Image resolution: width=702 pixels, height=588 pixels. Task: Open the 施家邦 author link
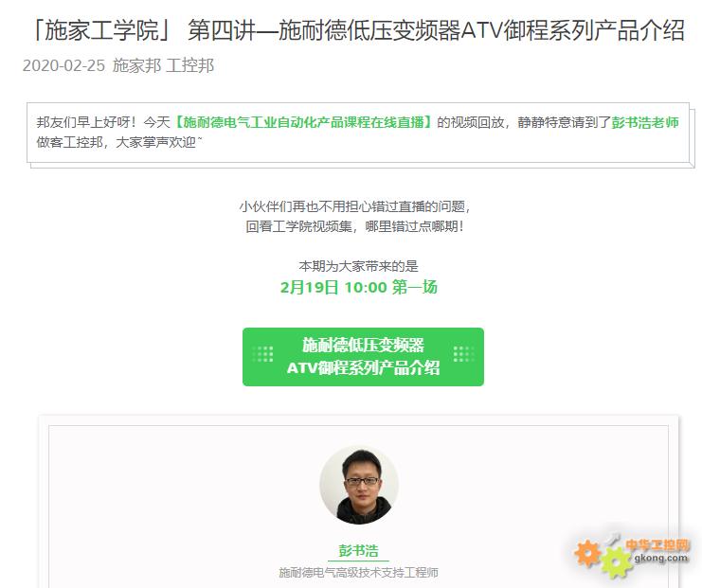coord(136,65)
